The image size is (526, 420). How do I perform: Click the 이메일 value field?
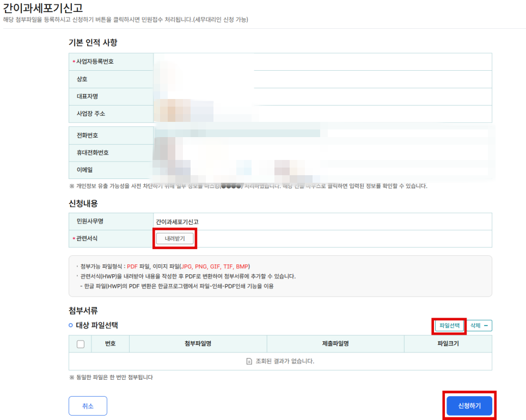tap(322, 170)
